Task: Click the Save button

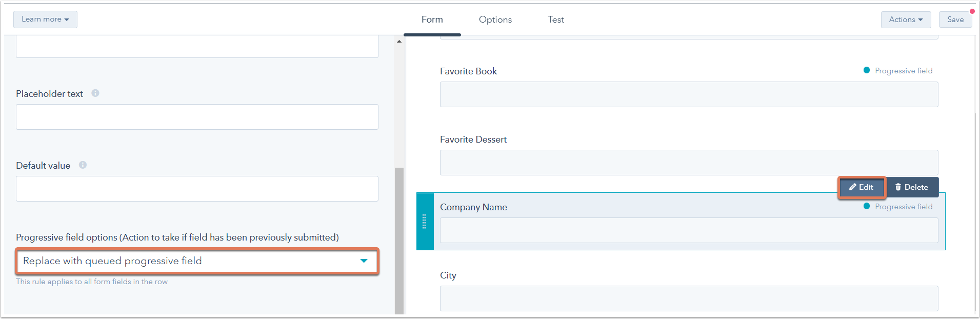Action: 955,19
